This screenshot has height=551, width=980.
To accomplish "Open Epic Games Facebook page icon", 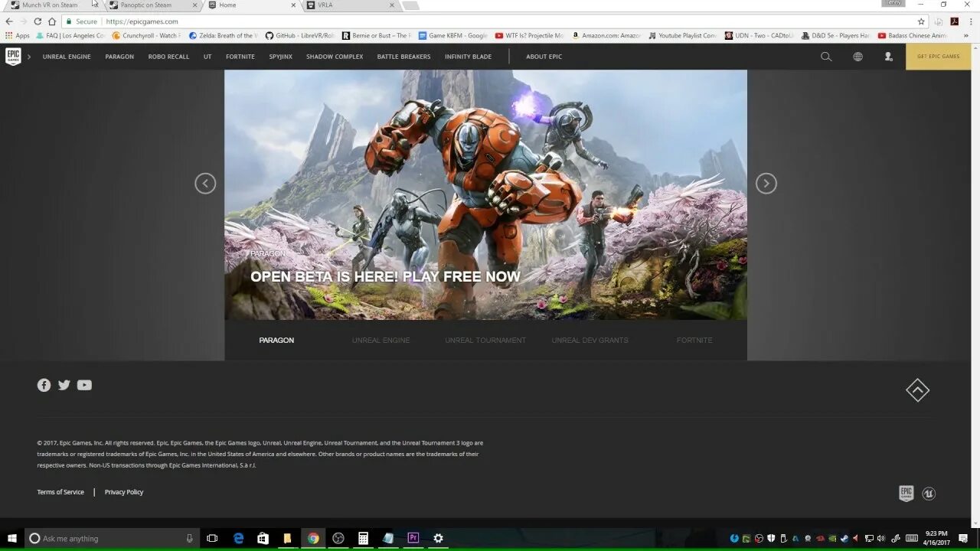I will click(x=44, y=385).
